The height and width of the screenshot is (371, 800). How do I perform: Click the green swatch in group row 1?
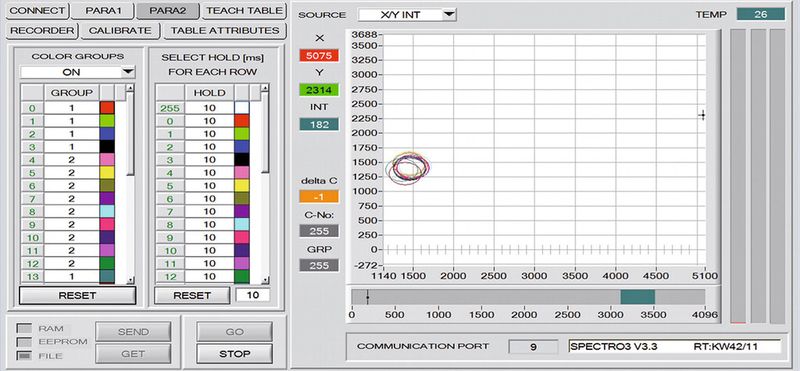point(107,121)
